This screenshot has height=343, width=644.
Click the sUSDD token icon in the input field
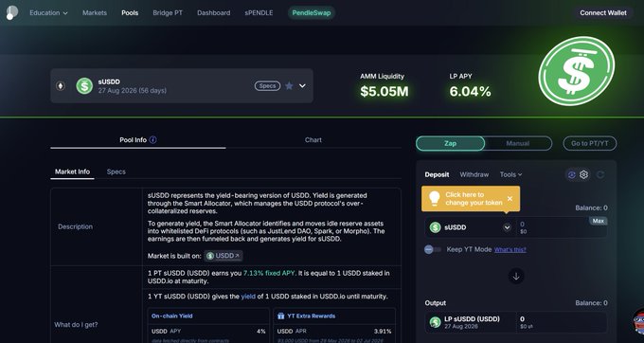(435, 227)
